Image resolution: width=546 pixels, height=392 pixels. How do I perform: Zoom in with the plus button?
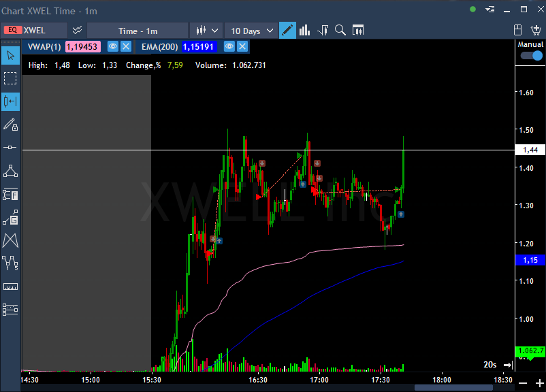539,383
